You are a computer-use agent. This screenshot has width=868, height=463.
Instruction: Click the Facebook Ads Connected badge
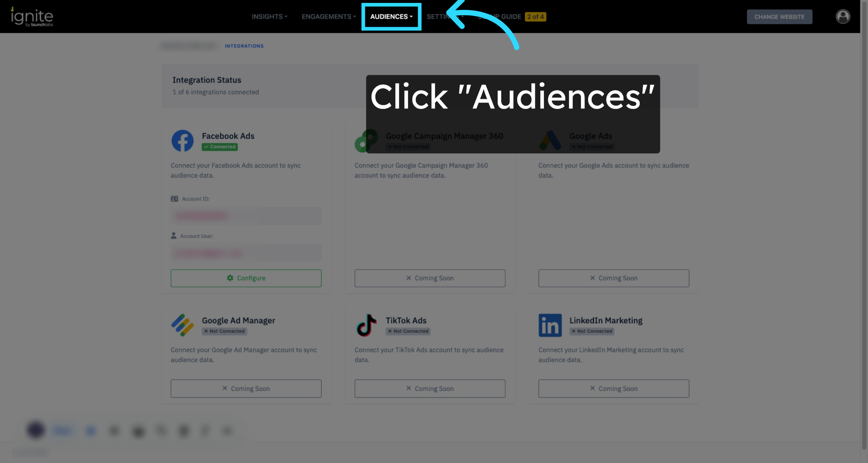coord(220,147)
